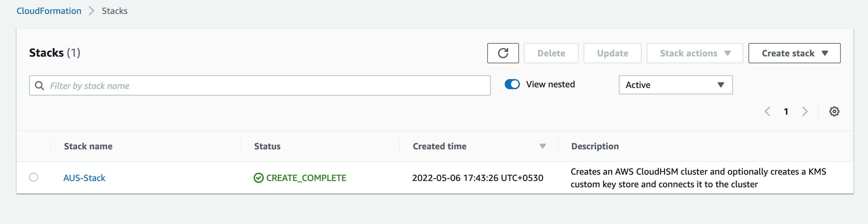The image size is (868, 224).
Task: Open the Active stacks filter dropdown
Action: (x=675, y=84)
